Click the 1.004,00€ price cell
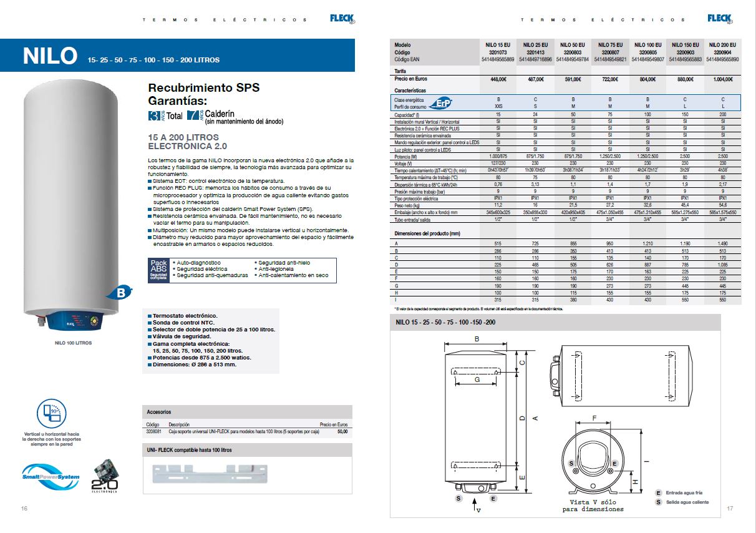Screen dimensions: 756x533 [722, 80]
